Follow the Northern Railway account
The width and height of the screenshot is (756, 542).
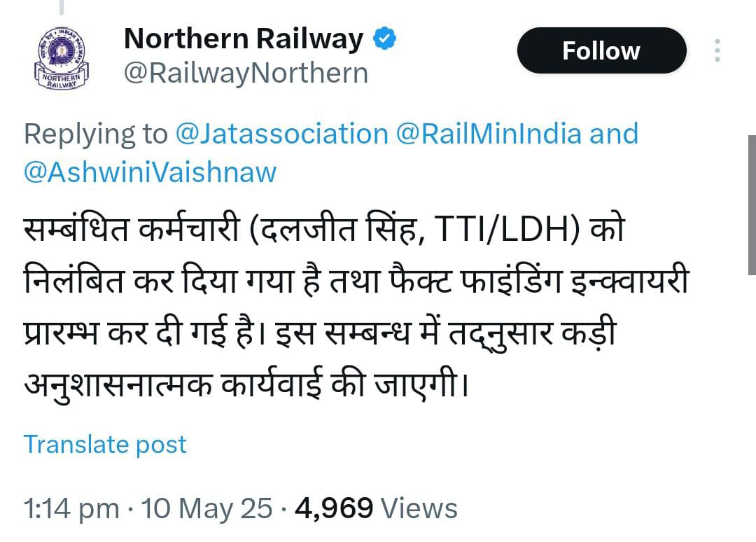pos(602,50)
